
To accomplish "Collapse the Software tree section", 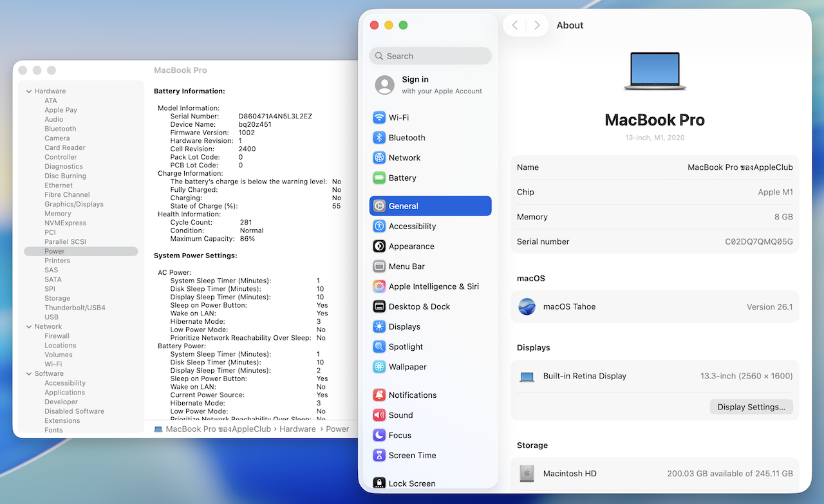I will tap(29, 374).
